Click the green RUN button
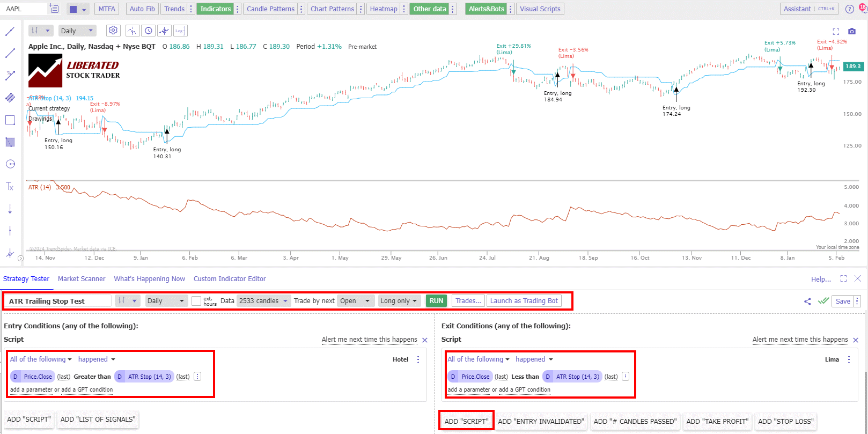Image resolution: width=868 pixels, height=434 pixels. tap(437, 301)
